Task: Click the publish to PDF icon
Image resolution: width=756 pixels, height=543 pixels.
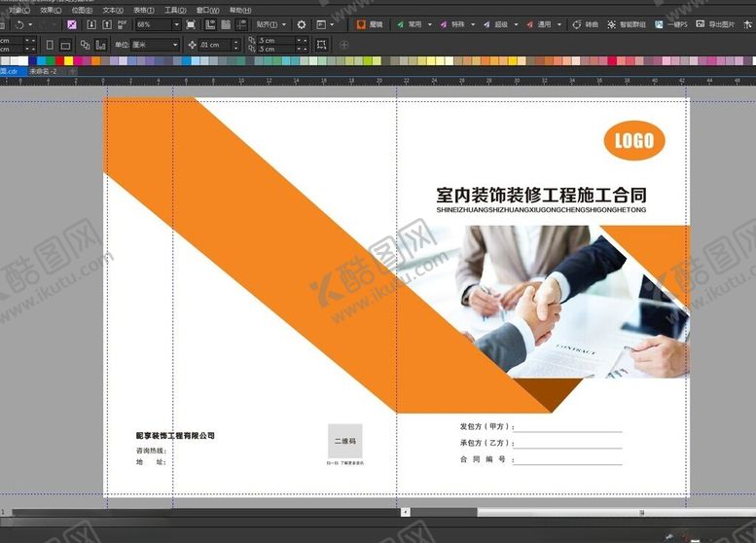Action: (122, 24)
